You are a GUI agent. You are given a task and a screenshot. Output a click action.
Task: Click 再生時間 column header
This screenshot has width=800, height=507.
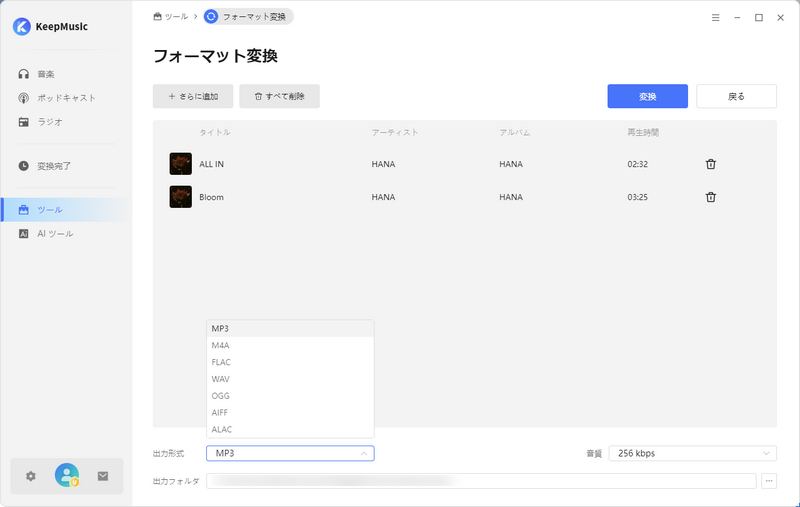643,133
